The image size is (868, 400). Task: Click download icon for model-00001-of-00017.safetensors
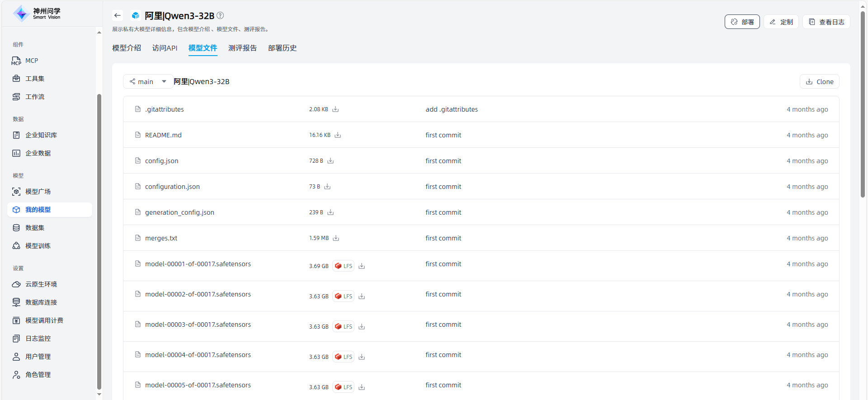coord(362,266)
